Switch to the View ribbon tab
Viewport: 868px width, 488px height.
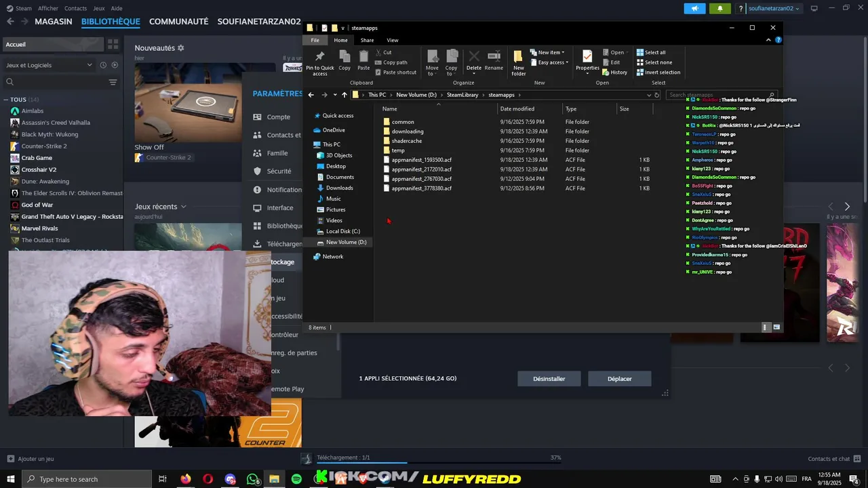tap(393, 40)
